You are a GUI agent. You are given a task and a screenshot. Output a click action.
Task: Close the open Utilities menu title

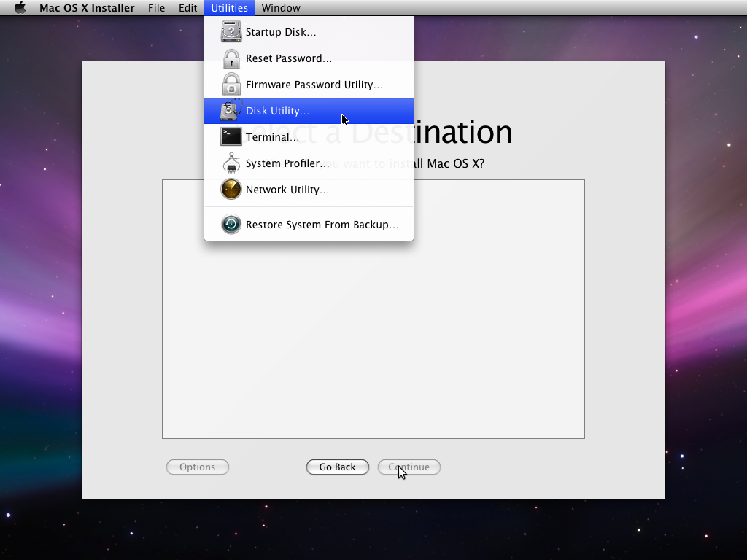(229, 8)
